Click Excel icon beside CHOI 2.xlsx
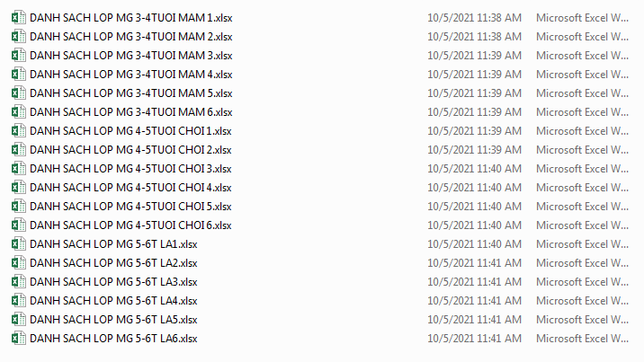 click(x=19, y=150)
